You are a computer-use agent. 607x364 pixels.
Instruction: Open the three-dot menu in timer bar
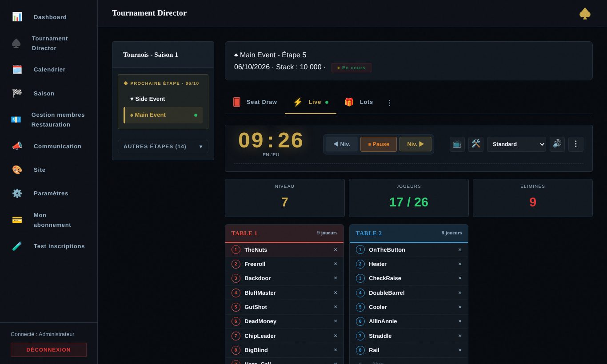pos(576,144)
